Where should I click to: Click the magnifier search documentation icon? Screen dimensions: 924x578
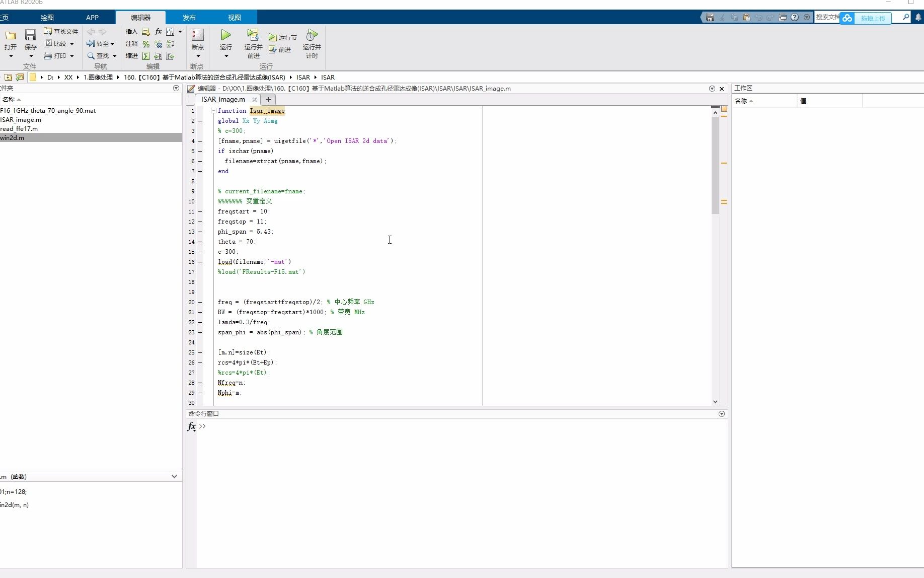(x=906, y=17)
